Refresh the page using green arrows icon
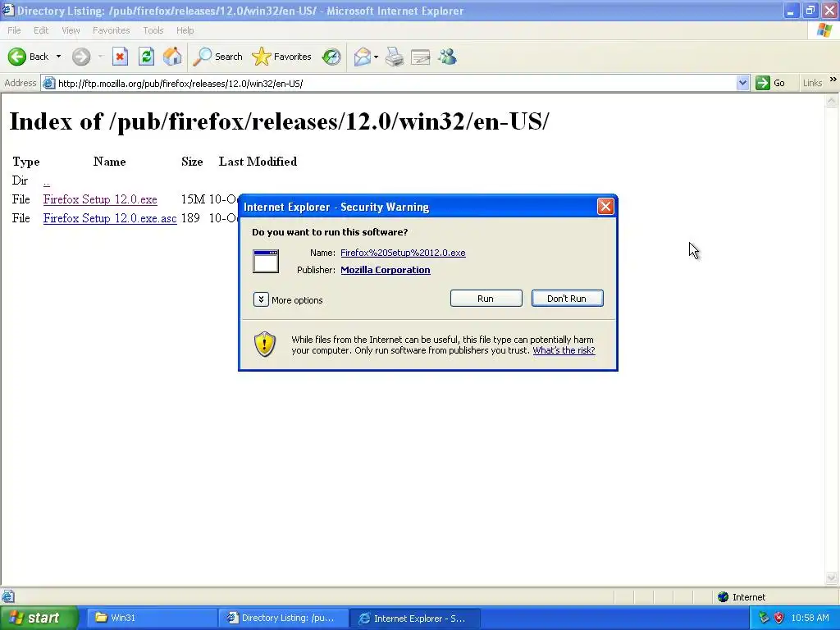This screenshot has height=630, width=840. tap(146, 57)
